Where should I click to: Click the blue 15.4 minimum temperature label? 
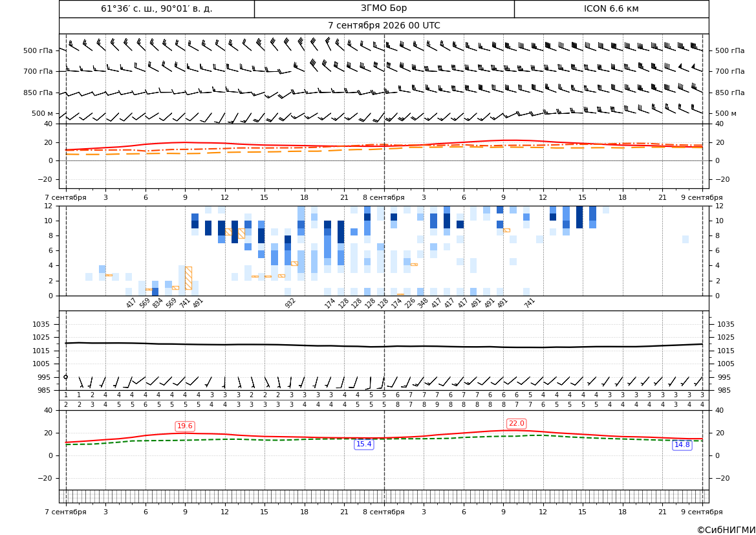tap(363, 444)
